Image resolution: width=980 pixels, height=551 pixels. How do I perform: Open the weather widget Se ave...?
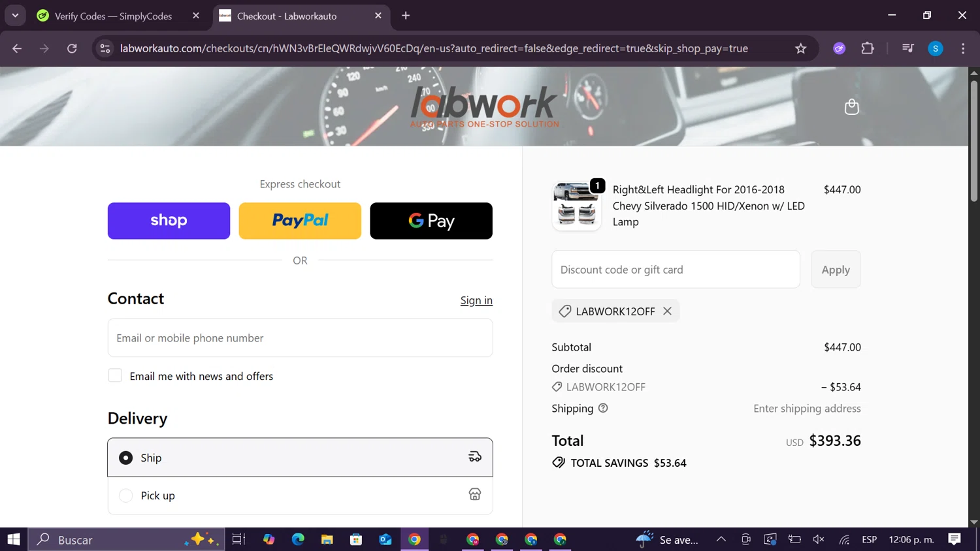pos(668,539)
